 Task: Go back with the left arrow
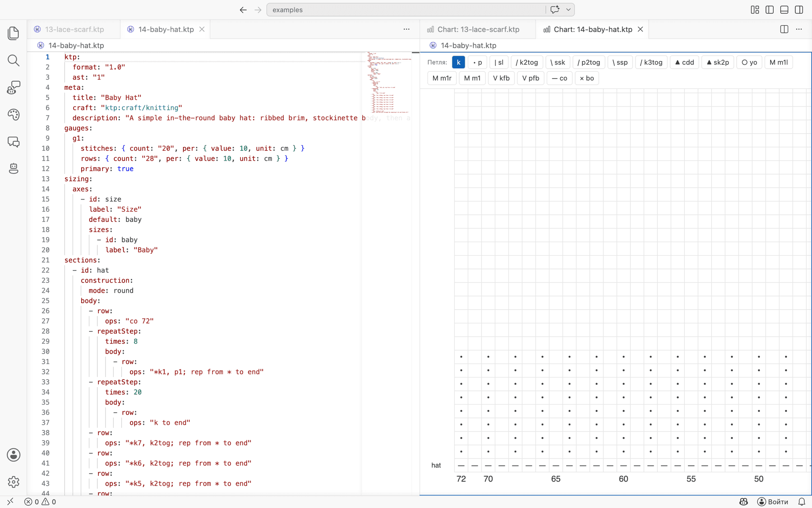pos(243,9)
